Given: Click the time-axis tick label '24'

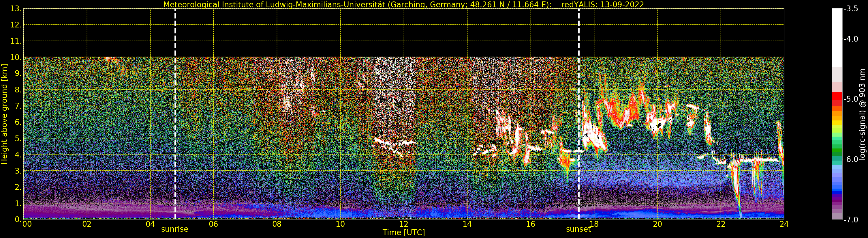Looking at the screenshot, I should point(784,224).
